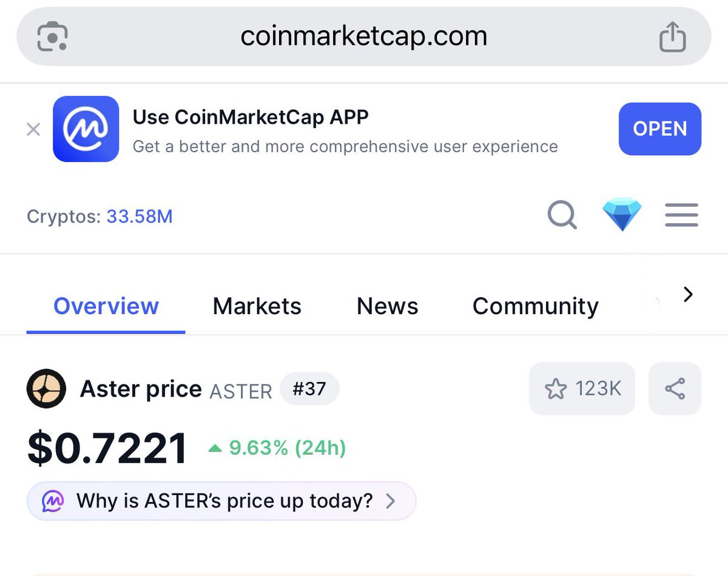The width and height of the screenshot is (728, 576).
Task: Tap the Safari share icon
Action: pyautogui.click(x=672, y=37)
